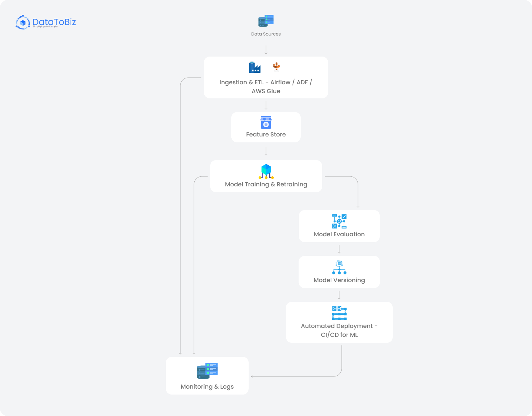Image resolution: width=532 pixels, height=416 pixels.
Task: Select the Ingestion & ETL node
Action: click(266, 77)
